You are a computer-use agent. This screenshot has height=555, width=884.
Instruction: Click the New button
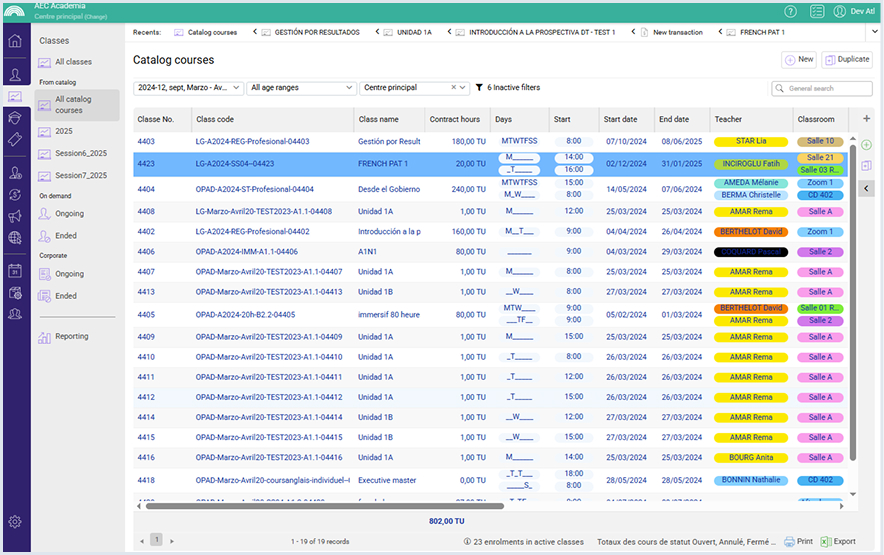[x=798, y=60]
